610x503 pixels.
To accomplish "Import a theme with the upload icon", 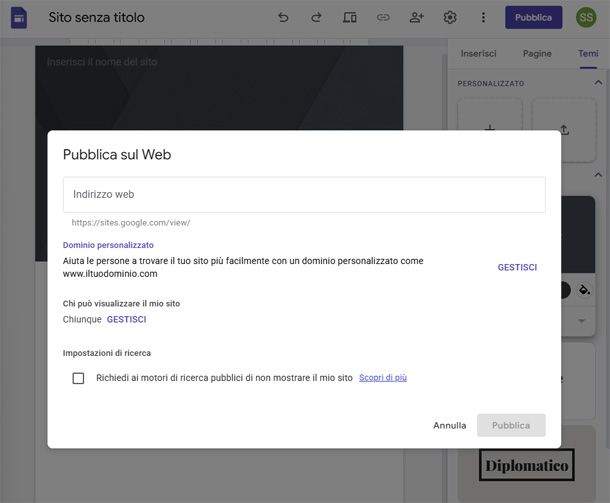I will (x=564, y=130).
